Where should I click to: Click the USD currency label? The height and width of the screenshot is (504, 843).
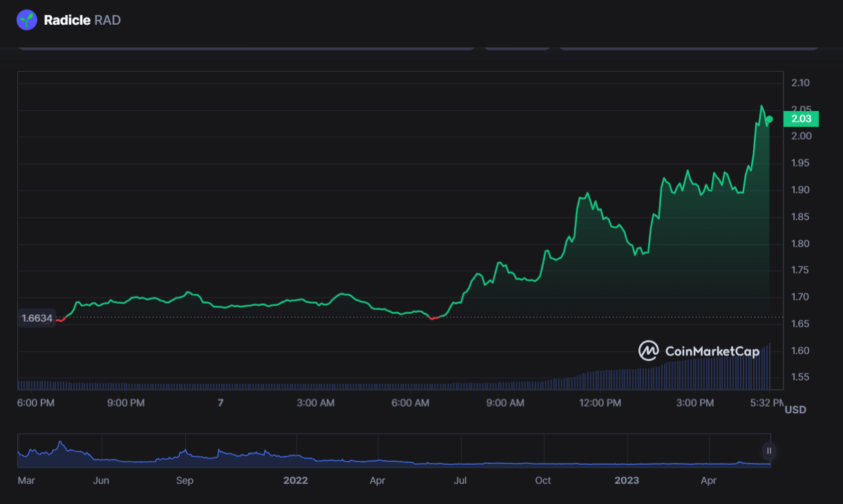click(795, 409)
